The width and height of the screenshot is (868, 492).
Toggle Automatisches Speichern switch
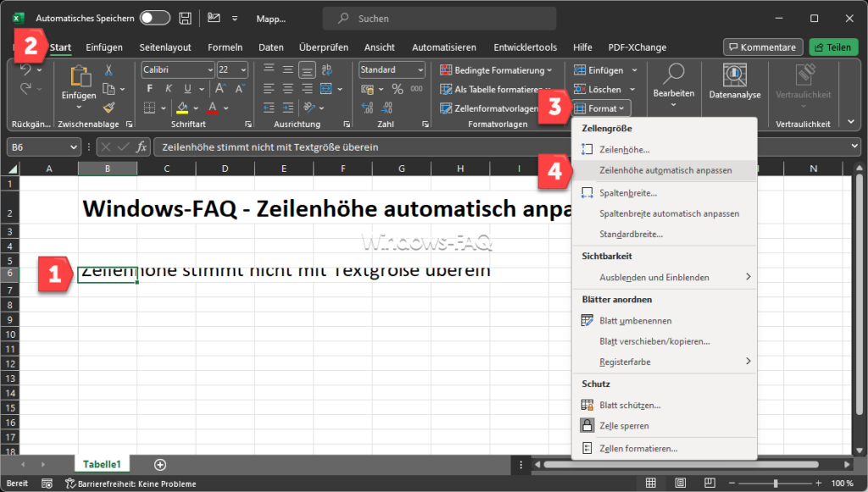pos(155,18)
